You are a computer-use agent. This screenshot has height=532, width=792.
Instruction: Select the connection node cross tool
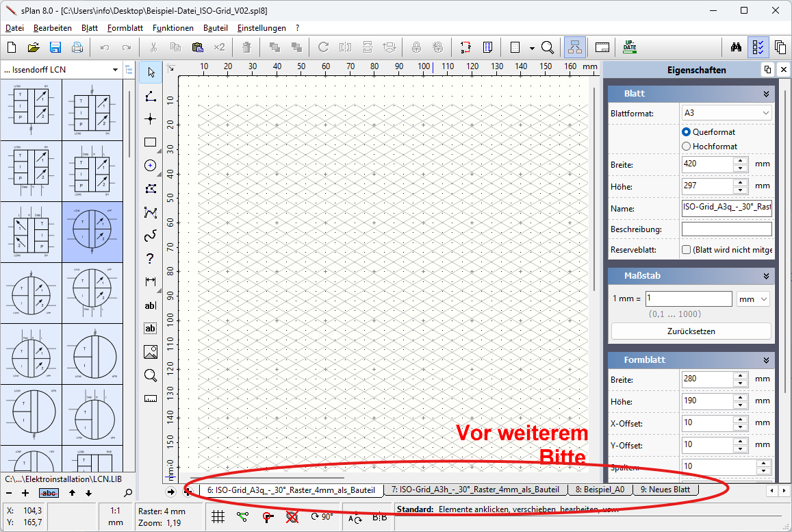[151, 119]
